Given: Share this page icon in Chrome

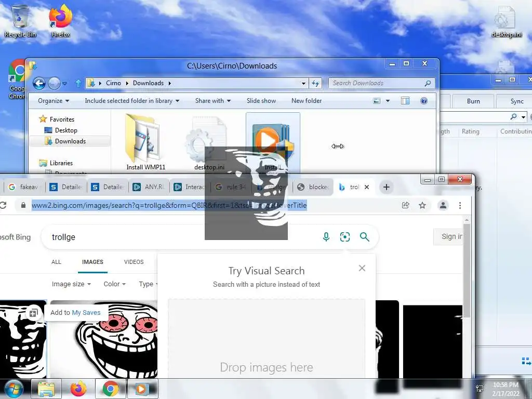Looking at the screenshot, I should 405,205.
